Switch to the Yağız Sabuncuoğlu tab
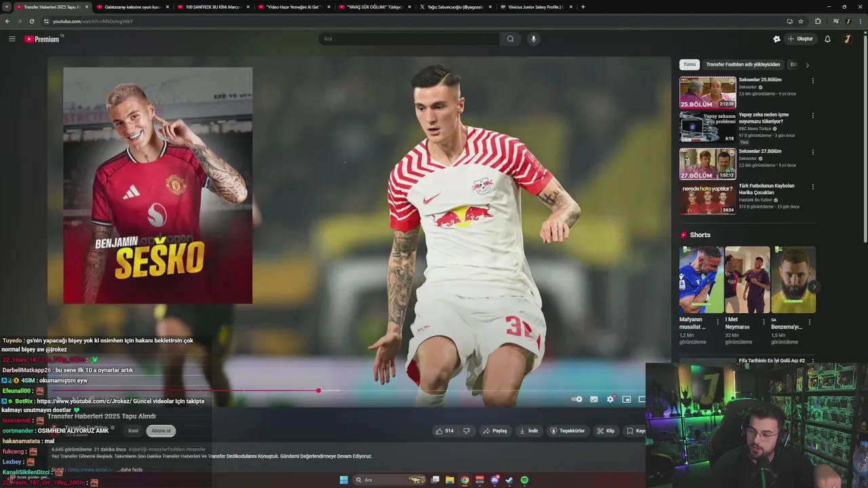868x488 pixels. point(454,7)
